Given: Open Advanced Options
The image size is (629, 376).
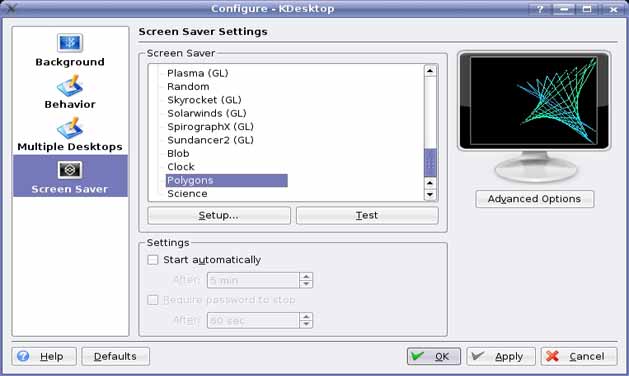Looking at the screenshot, I should click(x=534, y=199).
